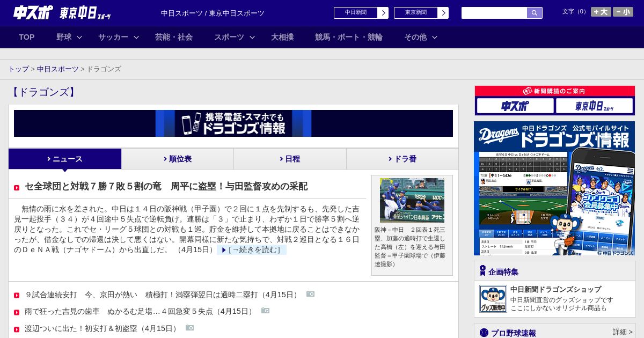Expand the スポーツ menu chevron

pyautogui.click(x=252, y=38)
